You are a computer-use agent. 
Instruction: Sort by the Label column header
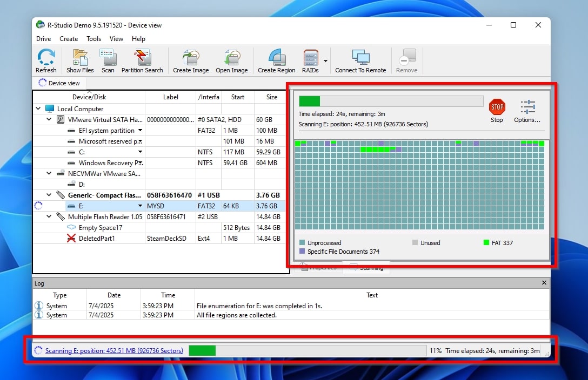171,97
